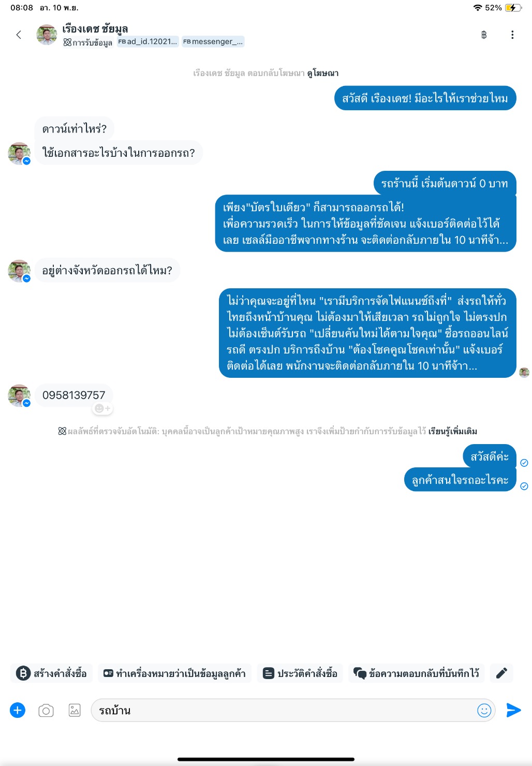This screenshot has height=766, width=532.
Task: Open the ad_id label tag in header
Action: point(147,42)
